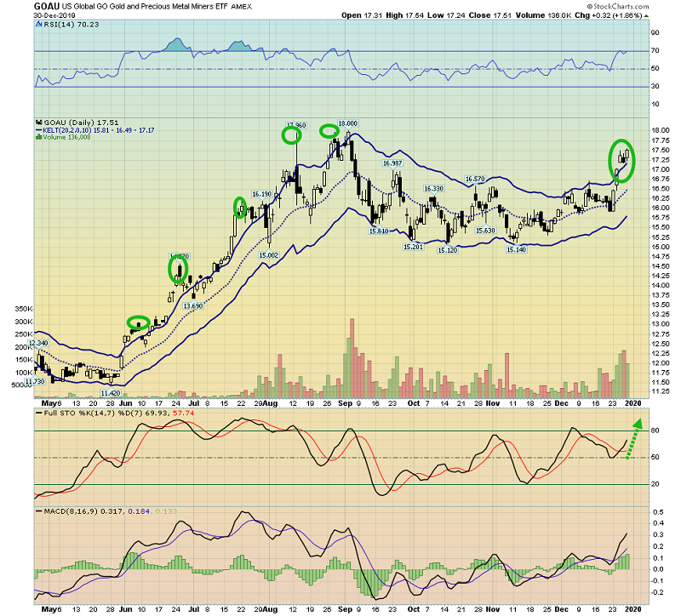This screenshot has height=616, width=681.
Task: Click the green 0.133 MACD histogram value
Action: 166,512
